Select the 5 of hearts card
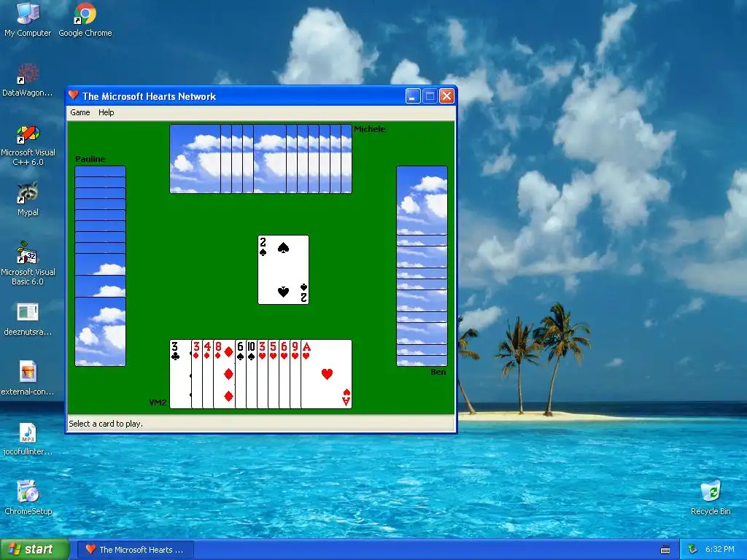The image size is (747, 560). pyautogui.click(x=274, y=374)
